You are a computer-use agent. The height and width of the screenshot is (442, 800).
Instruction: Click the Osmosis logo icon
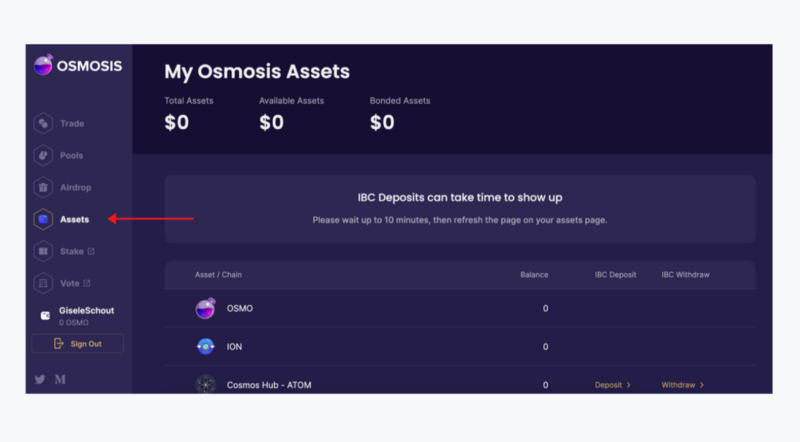(x=43, y=66)
